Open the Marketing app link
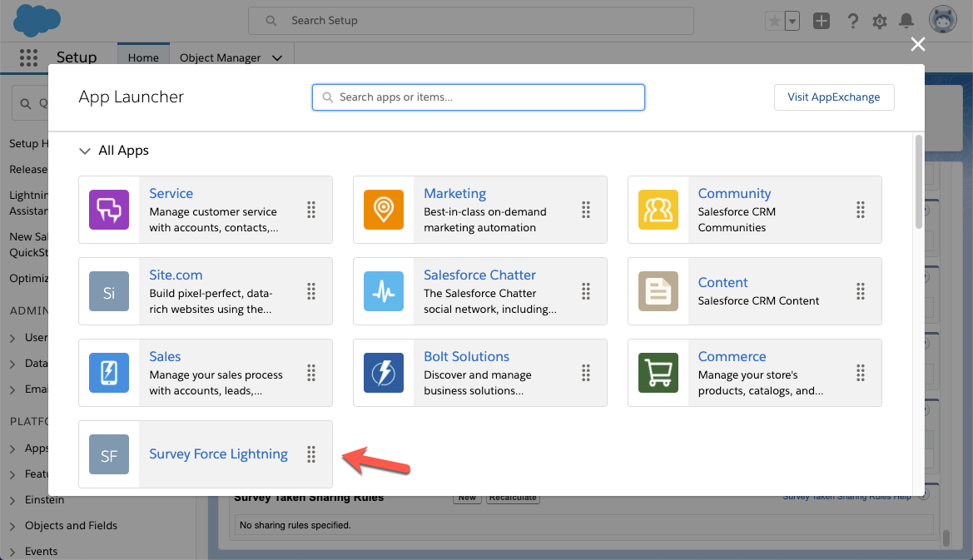973x560 pixels. (454, 194)
